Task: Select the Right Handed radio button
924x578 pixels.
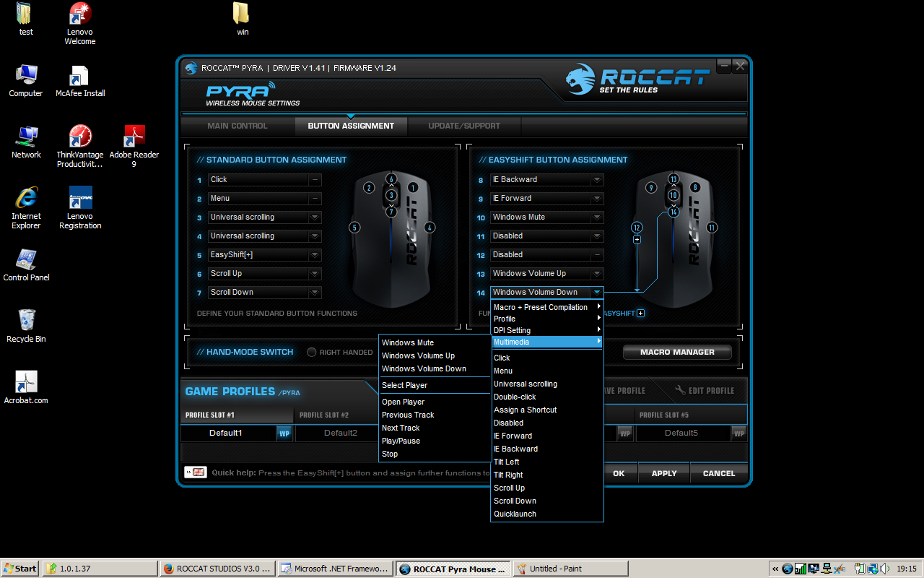Action: pos(312,352)
